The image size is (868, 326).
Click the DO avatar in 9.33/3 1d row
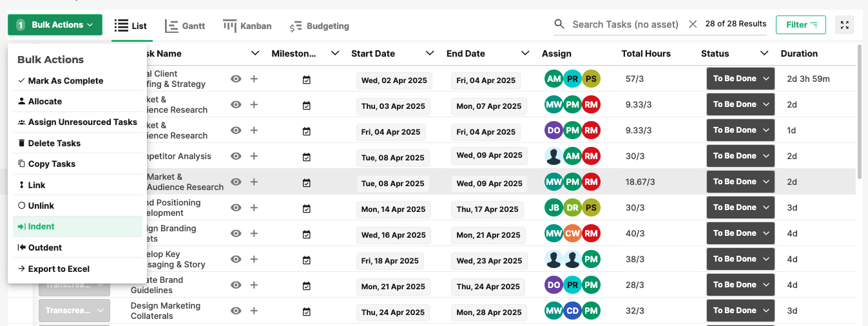coord(554,131)
